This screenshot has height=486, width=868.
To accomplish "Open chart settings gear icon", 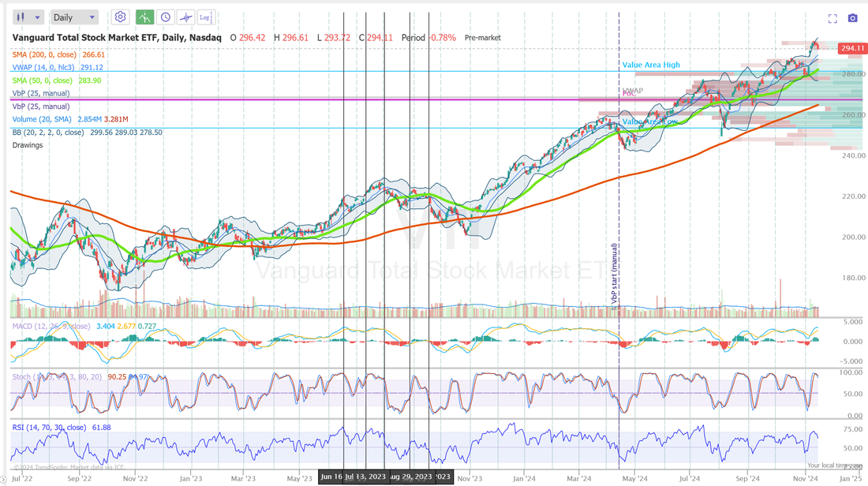I will click(x=120, y=17).
